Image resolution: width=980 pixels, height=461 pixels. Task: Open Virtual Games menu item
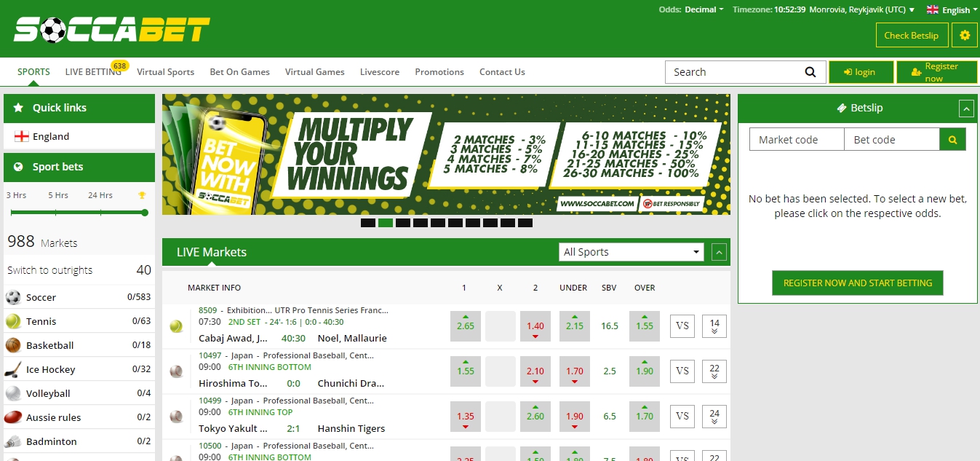pos(315,72)
